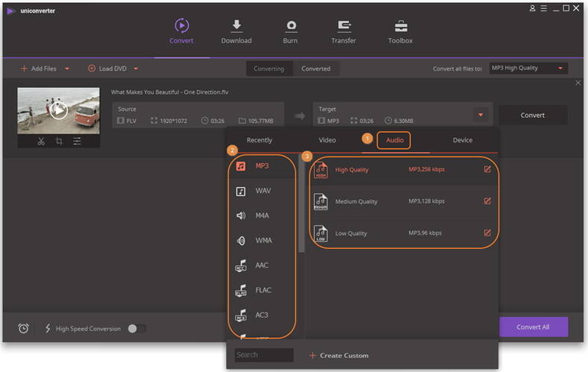The image size is (588, 372).
Task: Click the format list scrollbar
Action: (x=301, y=204)
